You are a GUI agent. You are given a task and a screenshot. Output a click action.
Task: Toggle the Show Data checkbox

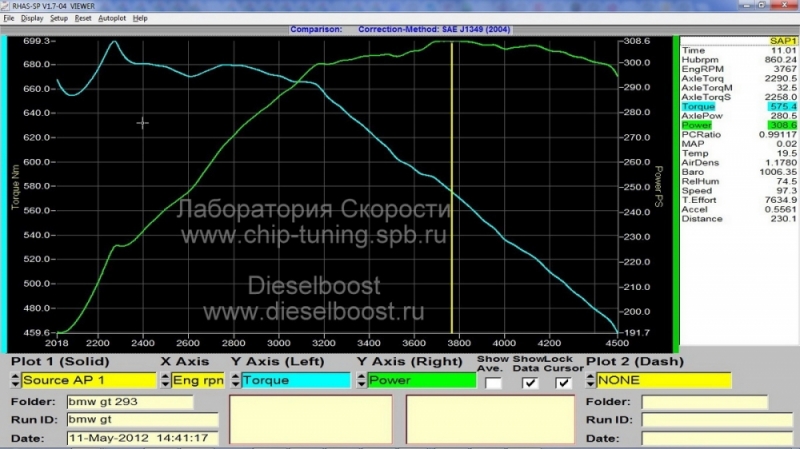(x=530, y=382)
